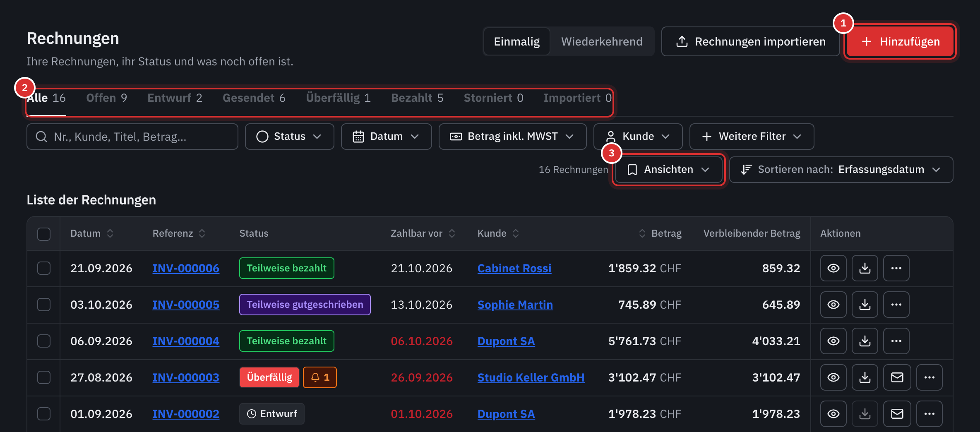The image size is (980, 432).
Task: Click the reminder bell badge on INV-000003
Action: click(320, 377)
